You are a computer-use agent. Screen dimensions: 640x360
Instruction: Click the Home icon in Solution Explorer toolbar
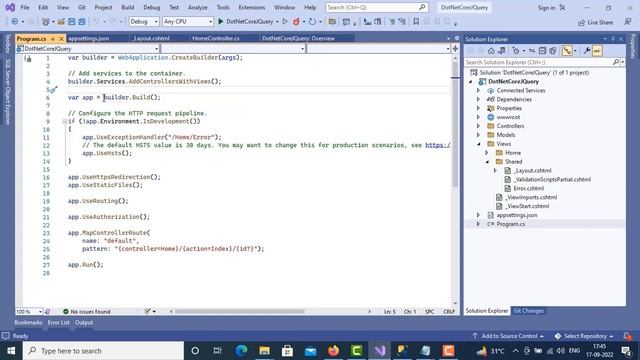click(x=491, y=51)
